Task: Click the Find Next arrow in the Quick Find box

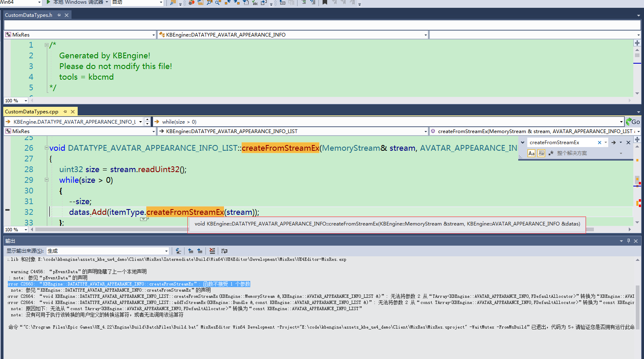Action: point(614,142)
